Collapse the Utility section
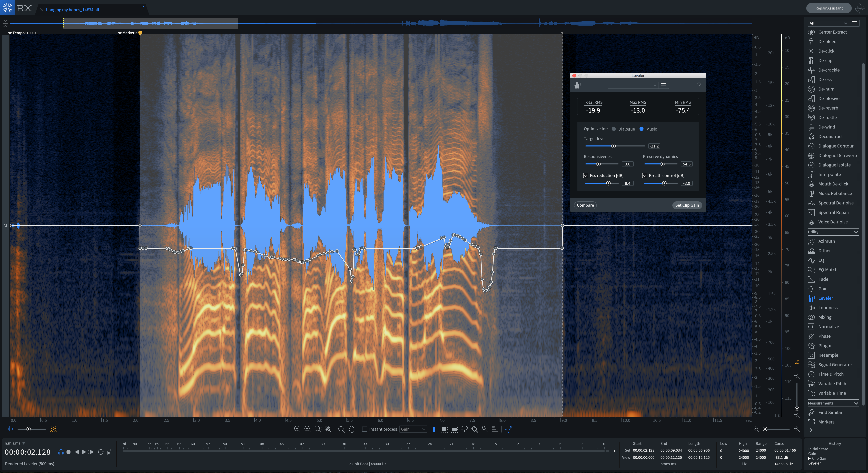Viewport: 868px width, 473px height. (856, 232)
